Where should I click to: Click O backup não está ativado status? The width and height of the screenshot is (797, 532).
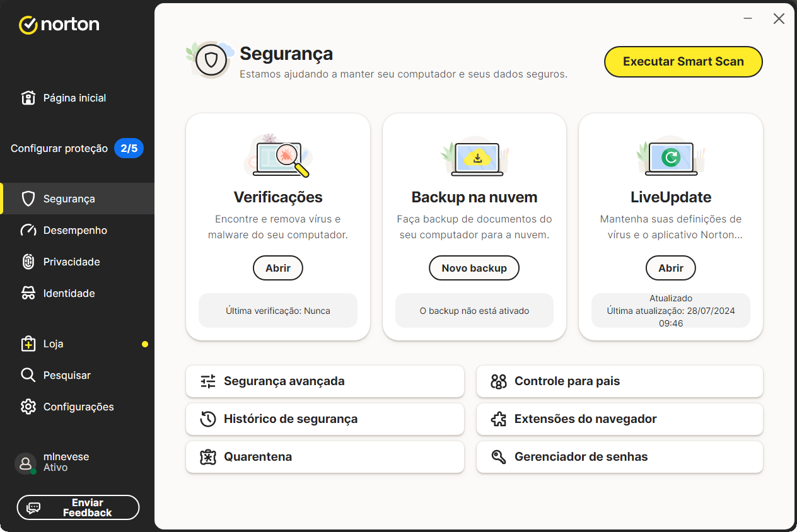pyautogui.click(x=474, y=310)
